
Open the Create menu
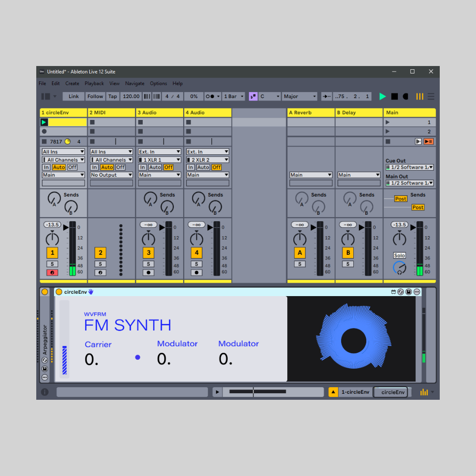click(72, 84)
